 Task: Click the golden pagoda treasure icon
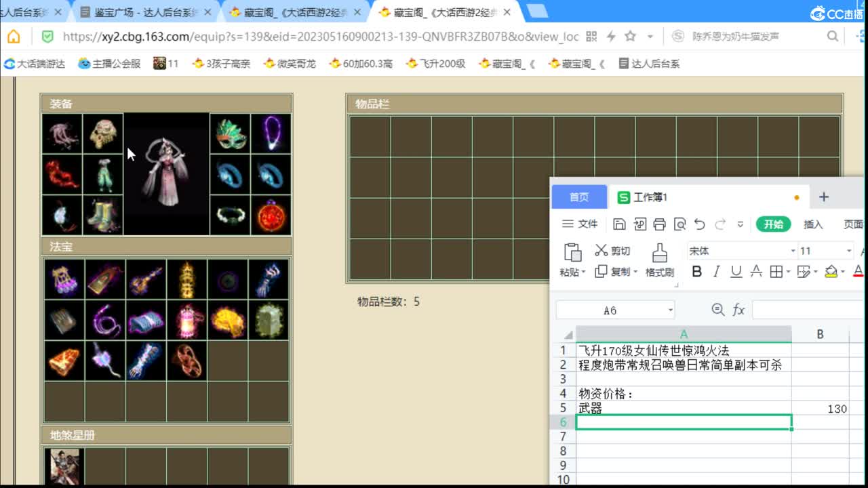pos(187,279)
